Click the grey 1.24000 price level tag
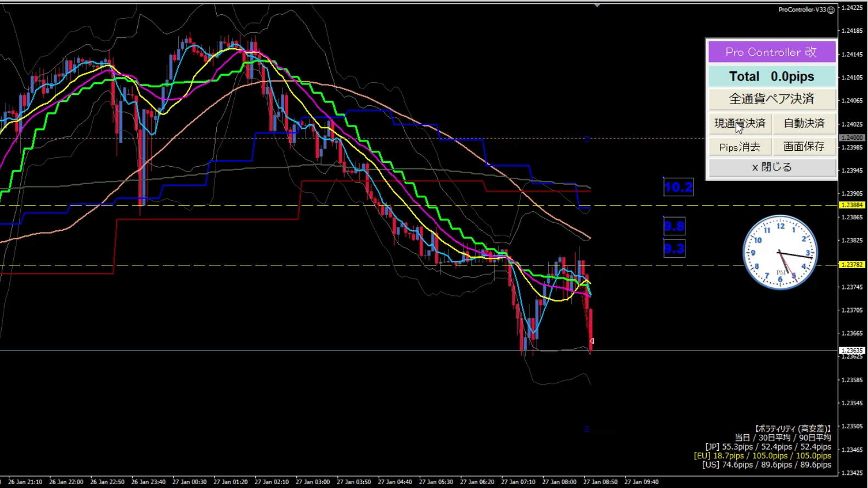This screenshot has height=488, width=868. [x=852, y=138]
